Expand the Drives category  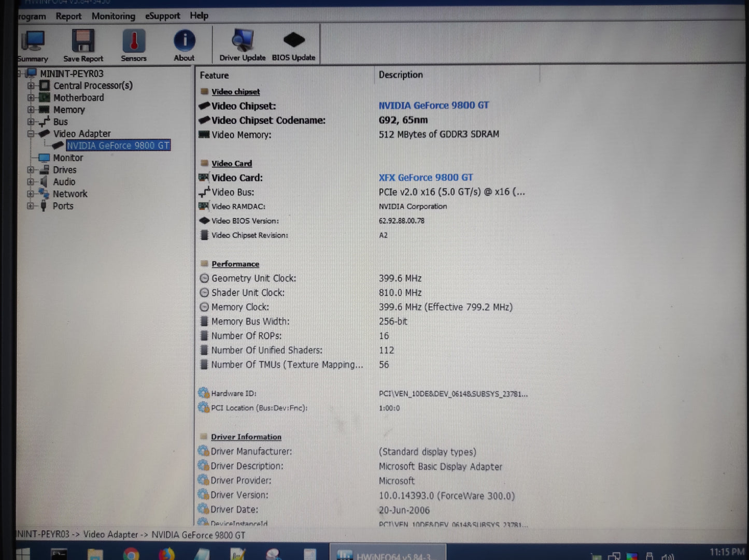pyautogui.click(x=30, y=170)
